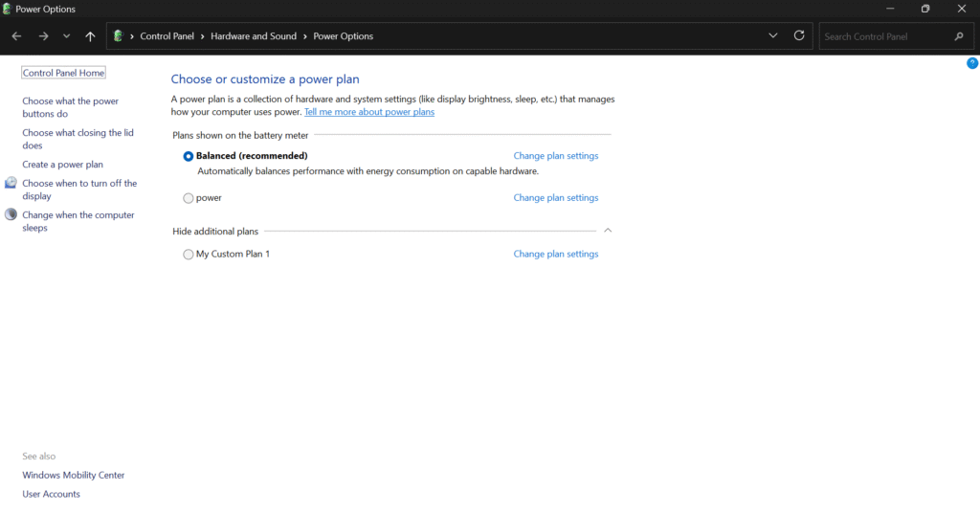
Task: Collapse the Hide additional plans section
Action: (x=608, y=231)
